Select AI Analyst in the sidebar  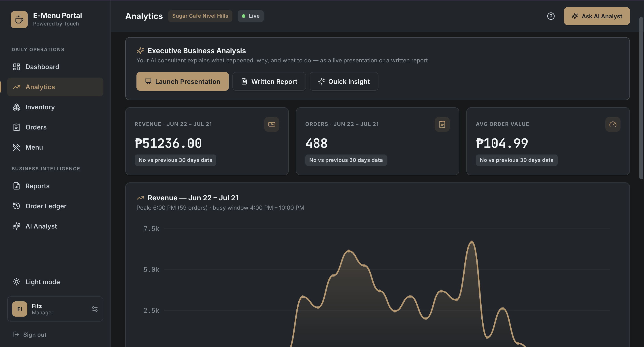(55, 226)
